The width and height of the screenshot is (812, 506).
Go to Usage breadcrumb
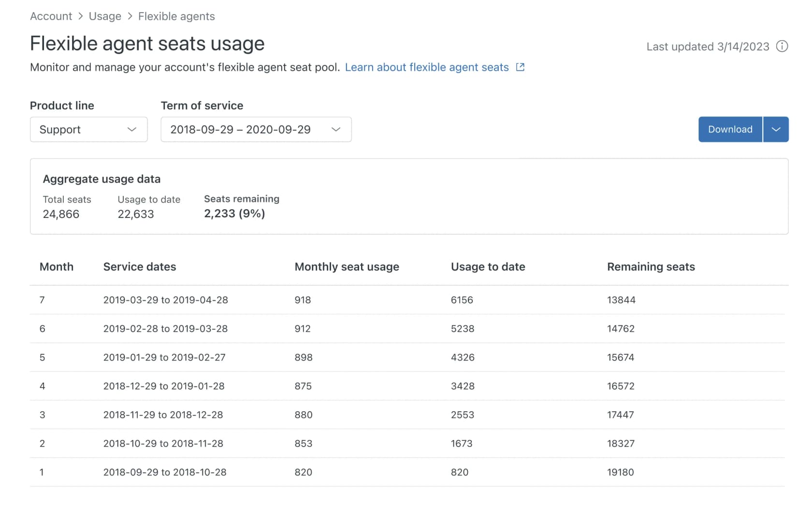tap(105, 16)
